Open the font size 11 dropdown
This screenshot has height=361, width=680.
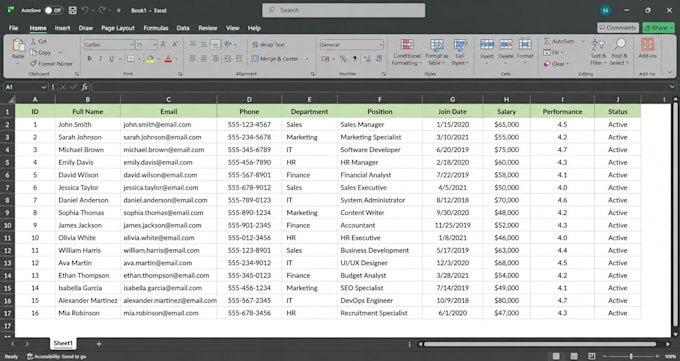[x=154, y=44]
